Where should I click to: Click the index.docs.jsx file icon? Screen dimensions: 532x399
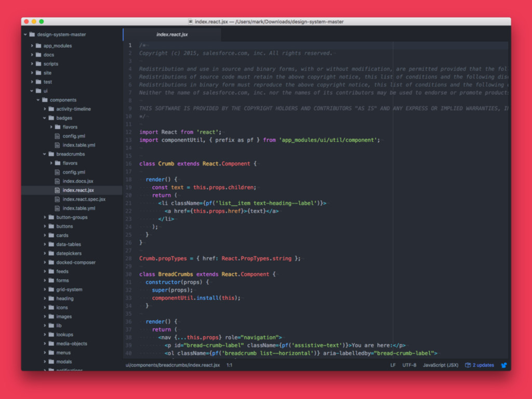(57, 181)
